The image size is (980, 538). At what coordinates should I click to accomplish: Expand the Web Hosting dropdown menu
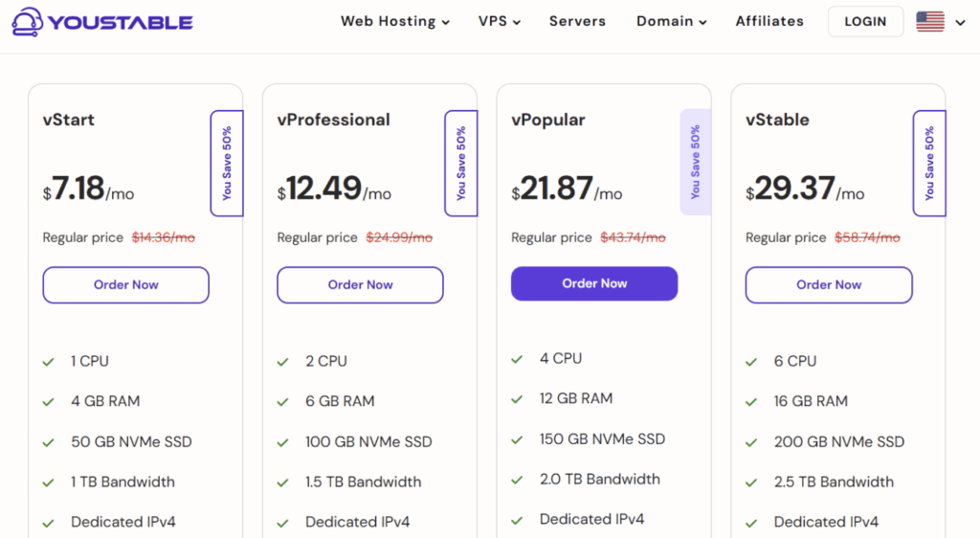(395, 21)
